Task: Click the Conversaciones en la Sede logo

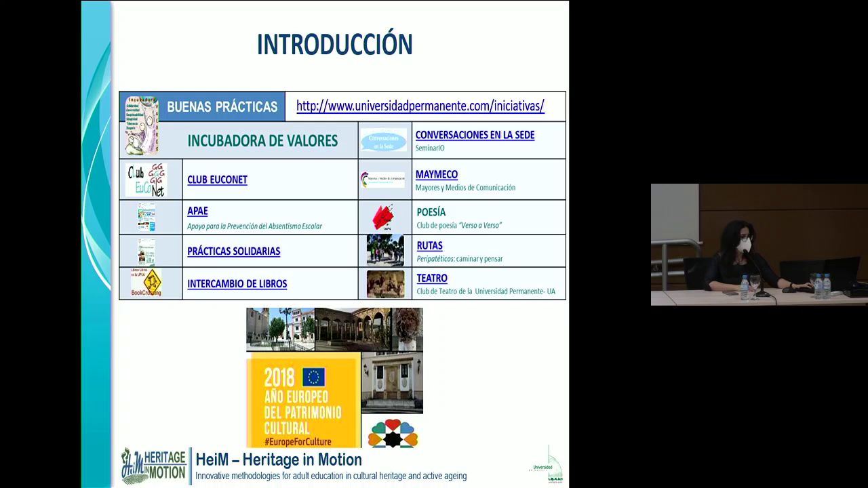Action: click(x=384, y=140)
